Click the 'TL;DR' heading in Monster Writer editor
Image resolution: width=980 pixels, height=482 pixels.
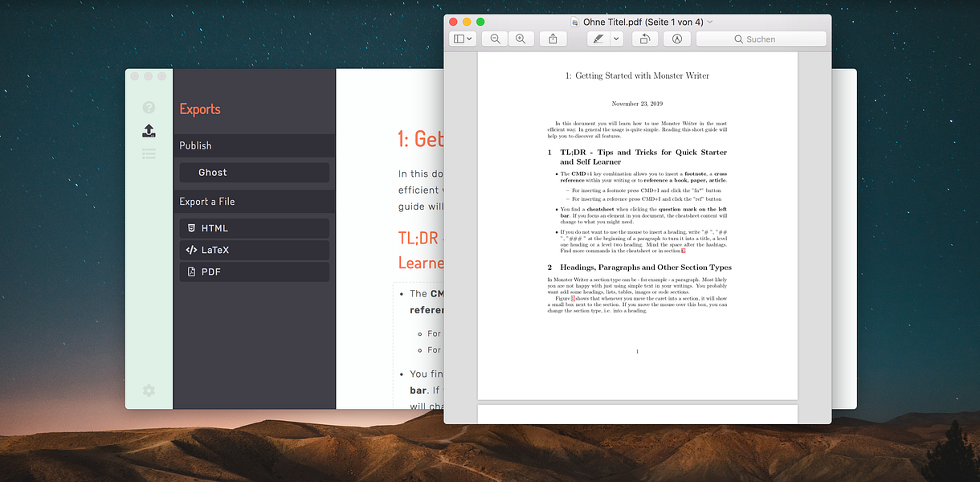420,238
